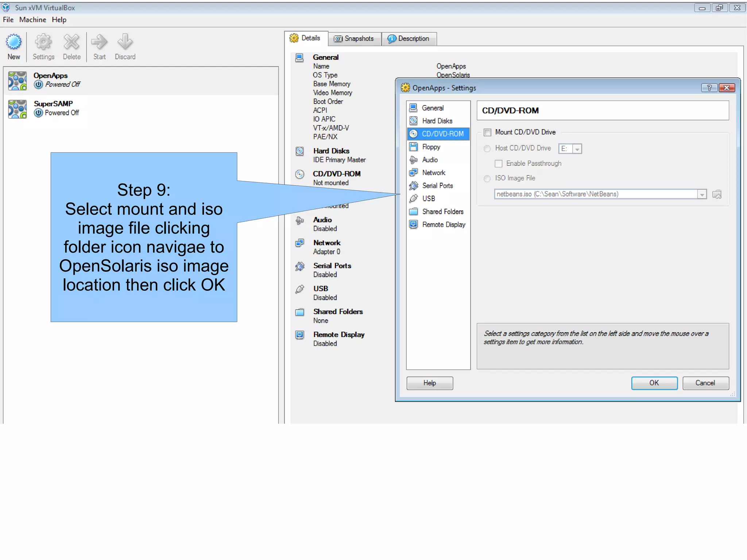747x560 pixels.
Task: Click the CD/DVD-ROM heading in Details pane
Action: 337,174
